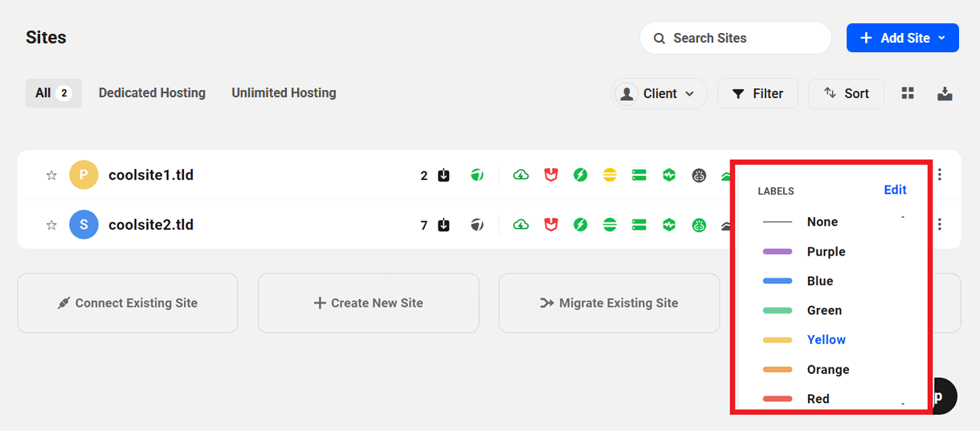Open the three-dot menu for coolsite2.tld
This screenshot has width=980, height=431.
click(940, 224)
